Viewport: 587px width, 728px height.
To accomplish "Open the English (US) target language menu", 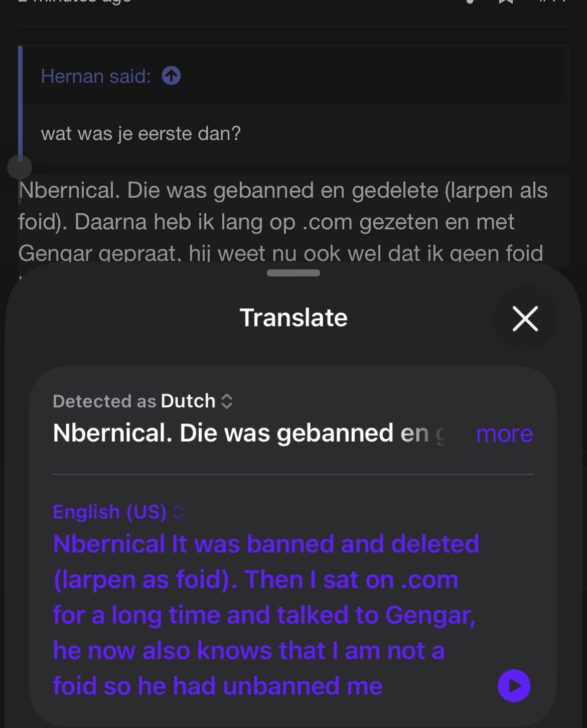I will point(109,512).
